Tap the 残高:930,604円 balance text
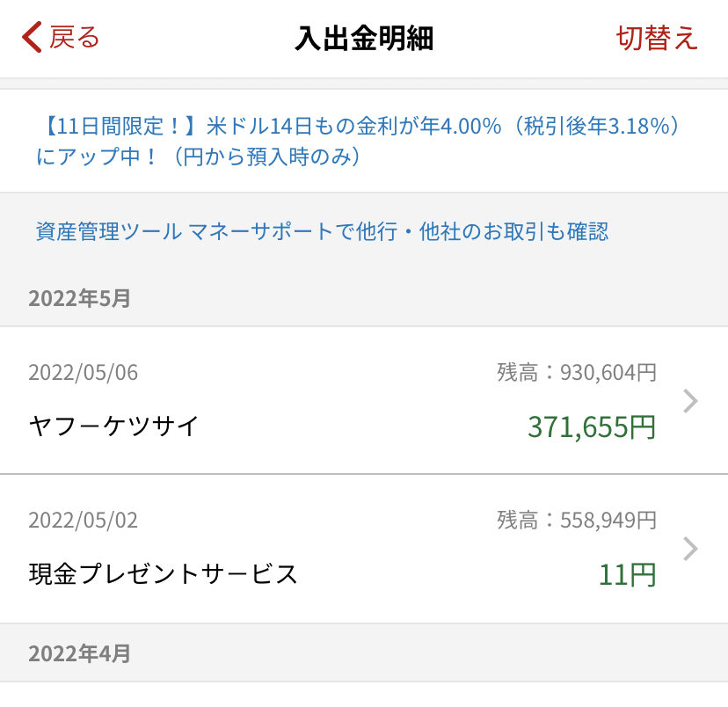 [577, 373]
